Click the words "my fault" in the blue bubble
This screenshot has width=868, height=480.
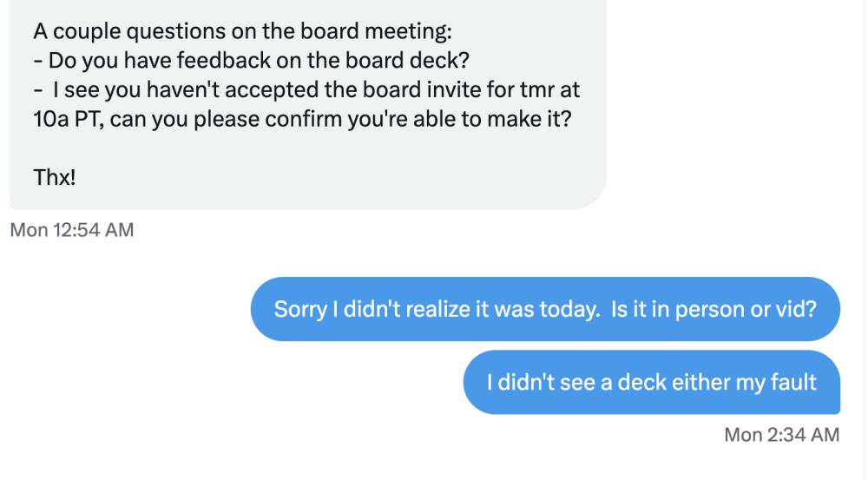tap(784, 383)
